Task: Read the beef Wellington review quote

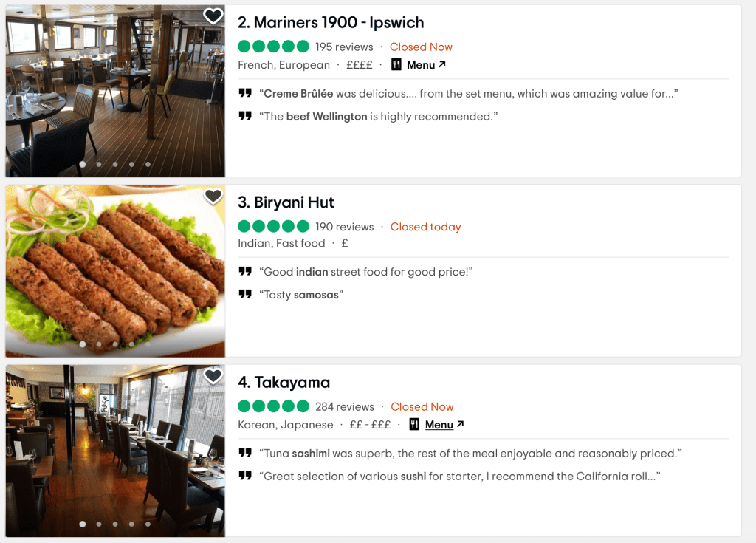Action: coord(379,116)
